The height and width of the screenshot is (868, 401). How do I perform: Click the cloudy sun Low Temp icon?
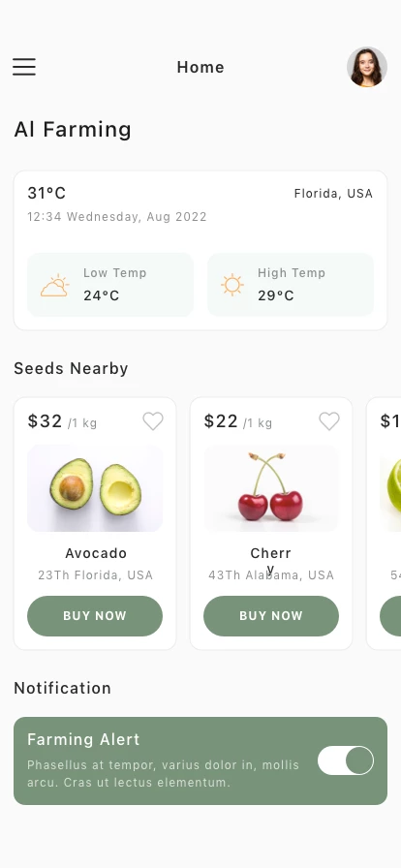point(55,285)
